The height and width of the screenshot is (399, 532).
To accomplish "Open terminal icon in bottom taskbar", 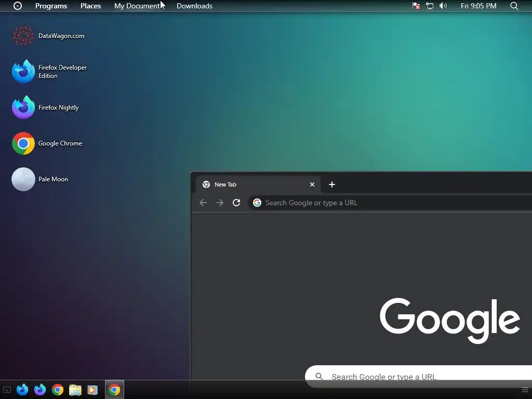I will [x=7, y=390].
